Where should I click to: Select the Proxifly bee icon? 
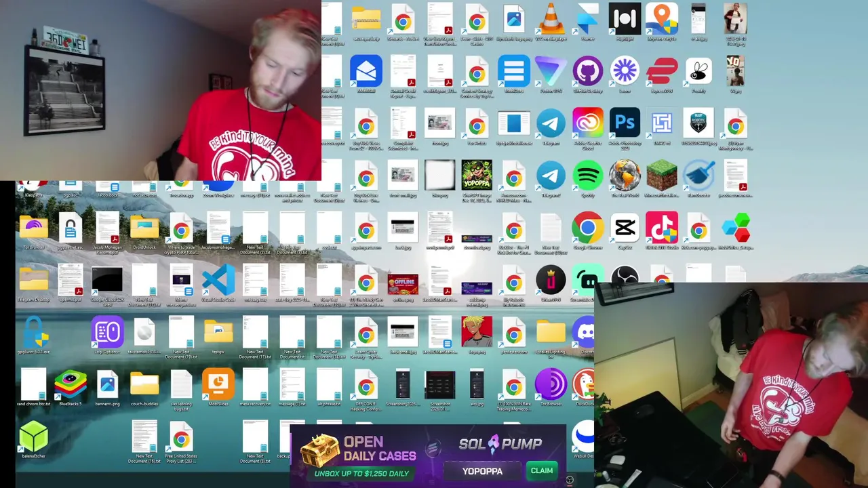pos(698,71)
